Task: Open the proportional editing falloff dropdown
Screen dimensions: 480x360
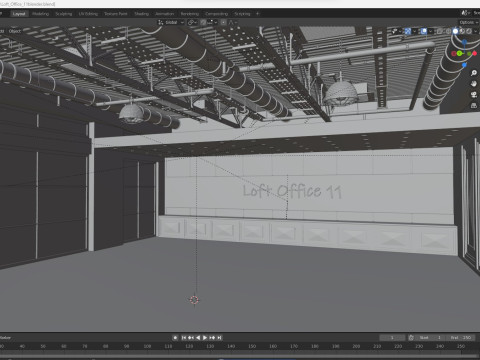Action: pos(233,22)
